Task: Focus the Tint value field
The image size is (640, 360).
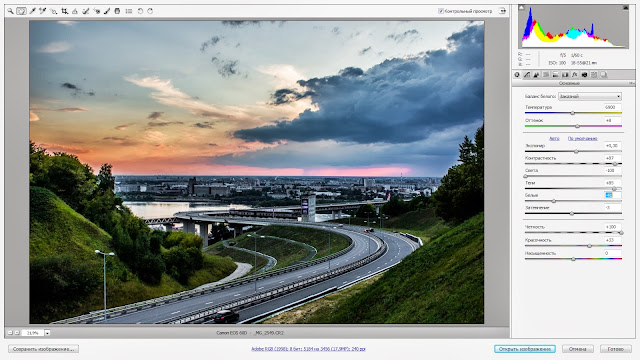Action: 612,120
